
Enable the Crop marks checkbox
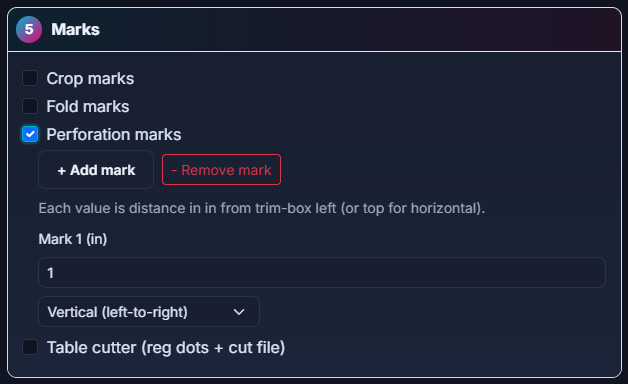point(30,78)
